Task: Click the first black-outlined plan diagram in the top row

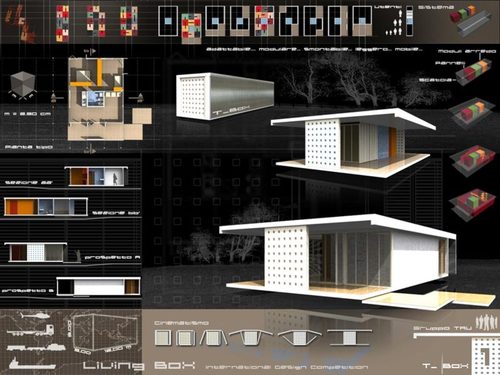Action: 168,21
